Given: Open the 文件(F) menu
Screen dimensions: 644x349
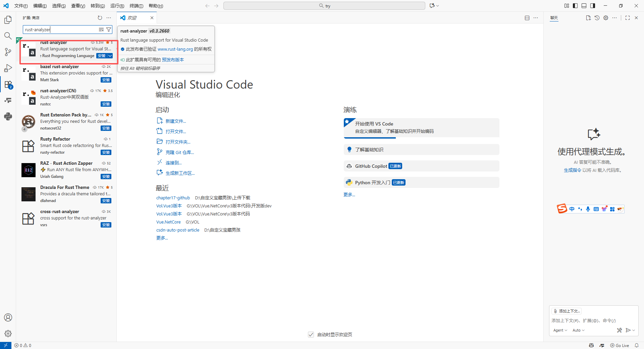Looking at the screenshot, I should point(21,6).
